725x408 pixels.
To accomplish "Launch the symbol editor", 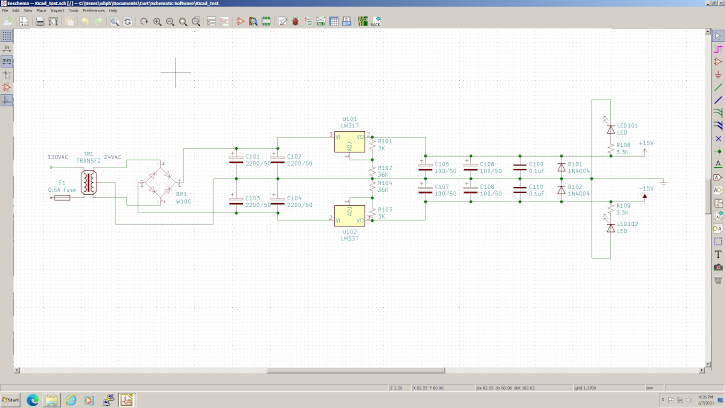I will coord(240,21).
